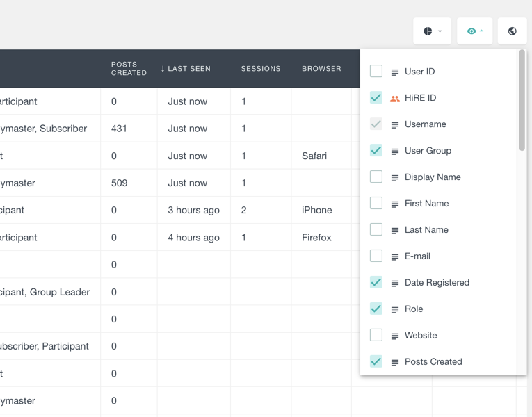Select the E-mail list entry
532x417 pixels.
point(417,256)
